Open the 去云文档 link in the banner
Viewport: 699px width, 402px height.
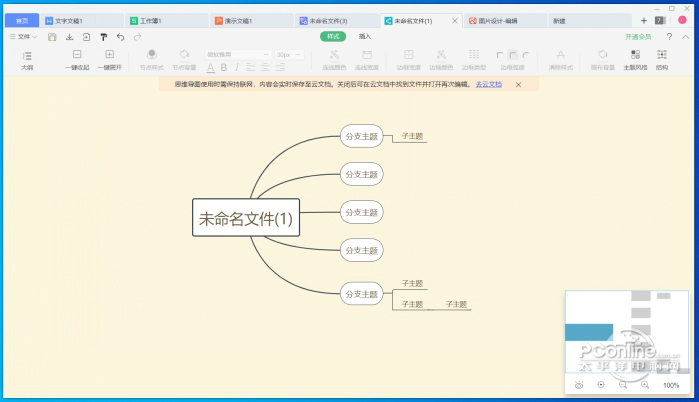489,84
